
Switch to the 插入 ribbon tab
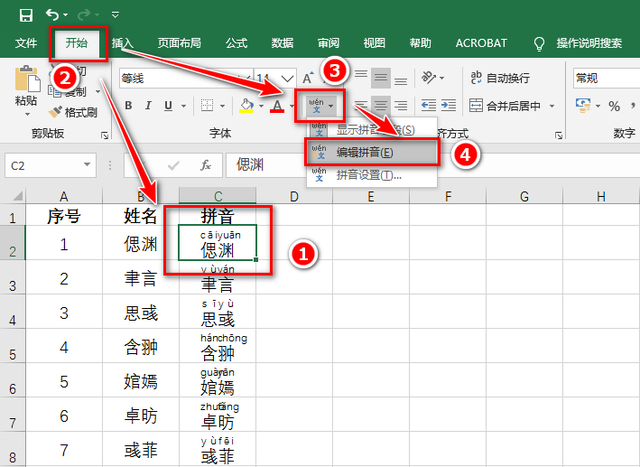coord(122,43)
